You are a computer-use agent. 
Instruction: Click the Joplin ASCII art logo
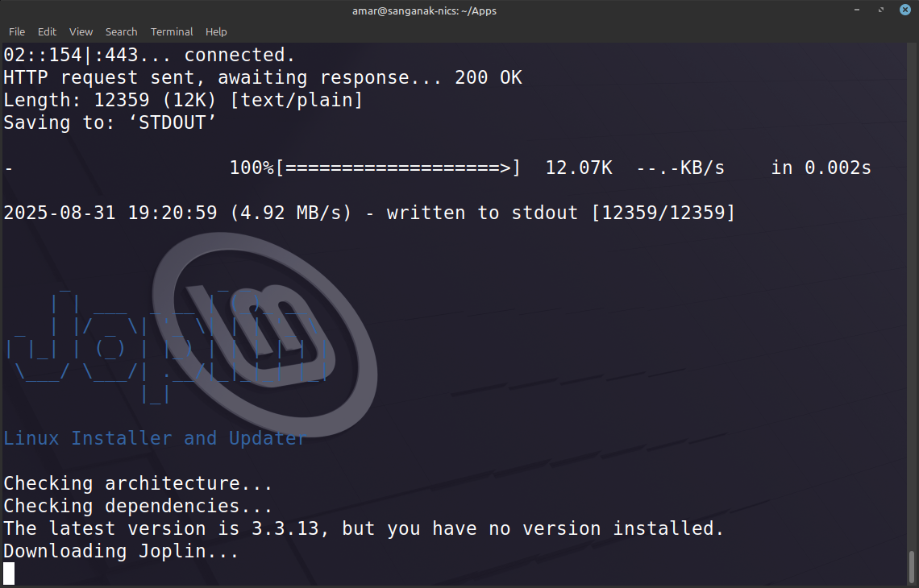click(167, 344)
